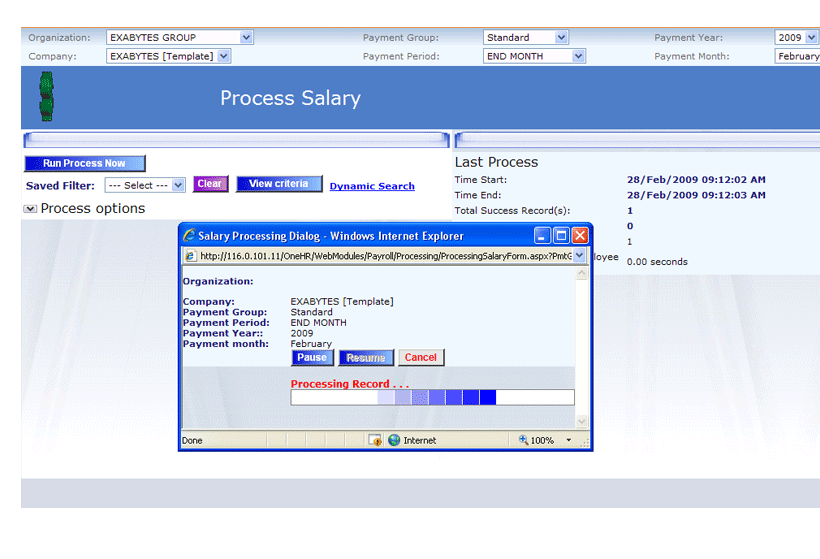Click the zoom magnifier icon at 100%
Image resolution: width=820 pixels, height=559 pixels.
[522, 440]
